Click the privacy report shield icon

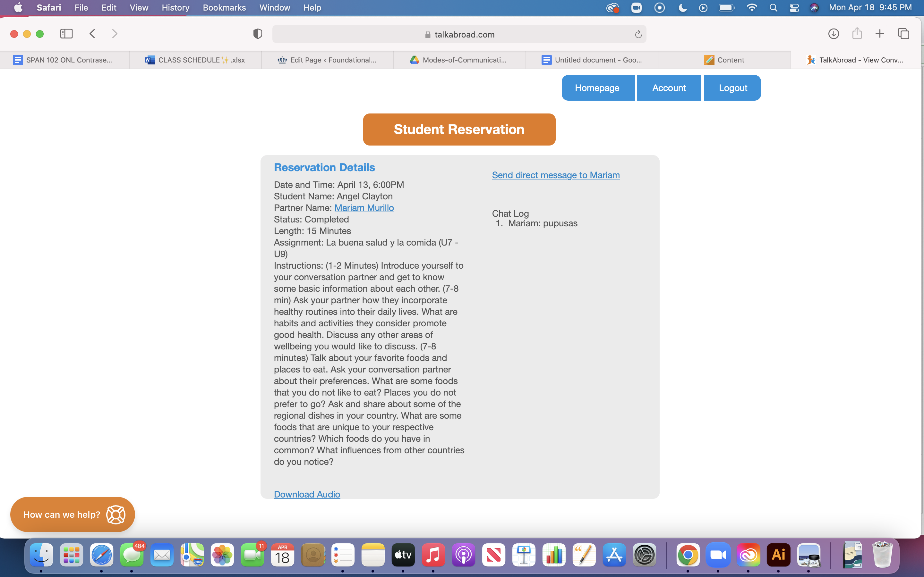[x=258, y=34]
